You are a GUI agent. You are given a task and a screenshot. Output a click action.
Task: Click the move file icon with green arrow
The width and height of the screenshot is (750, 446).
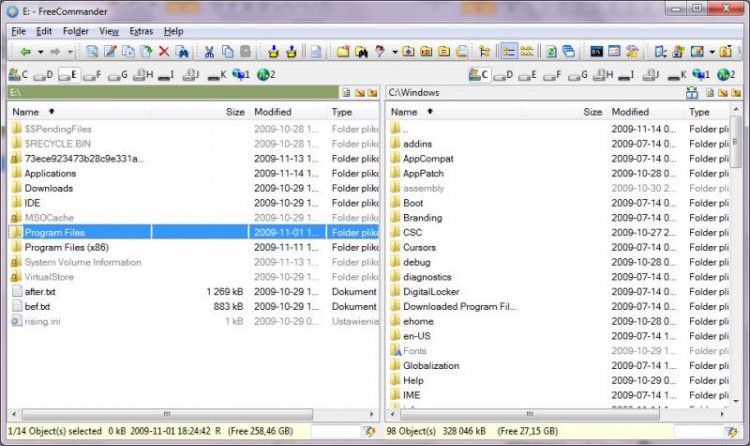pos(146,51)
